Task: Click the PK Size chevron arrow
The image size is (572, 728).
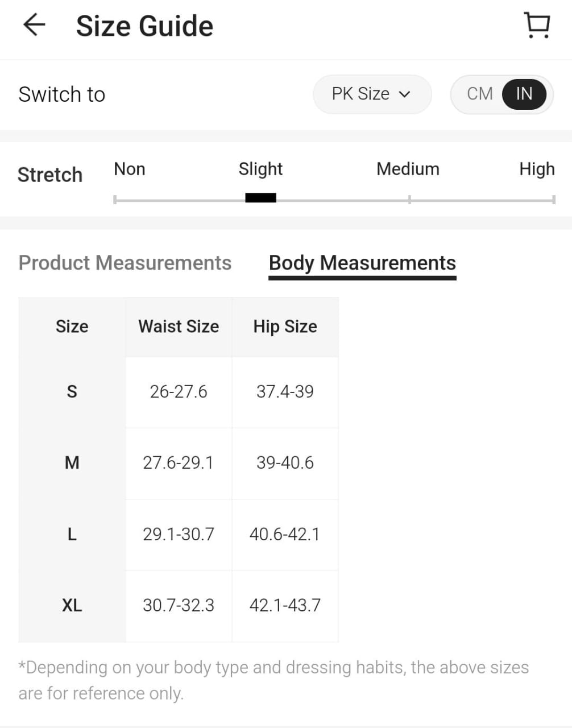Action: 405,94
